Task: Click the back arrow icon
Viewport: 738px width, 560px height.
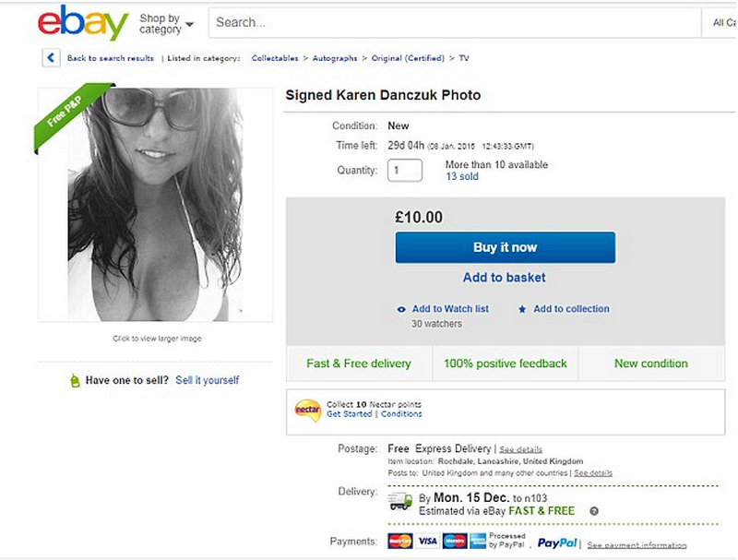Action: (51, 58)
